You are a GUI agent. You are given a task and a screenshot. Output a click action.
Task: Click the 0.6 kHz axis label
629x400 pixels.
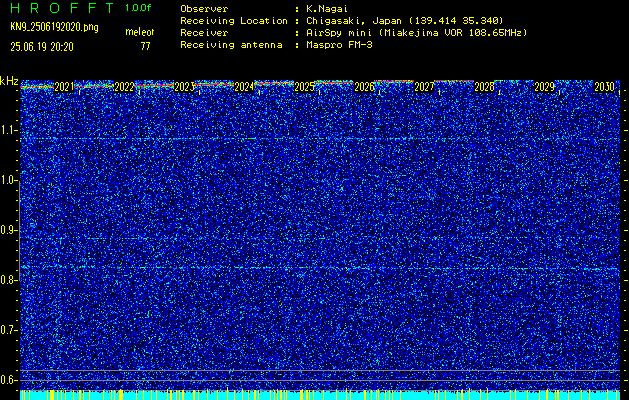(x=9, y=380)
